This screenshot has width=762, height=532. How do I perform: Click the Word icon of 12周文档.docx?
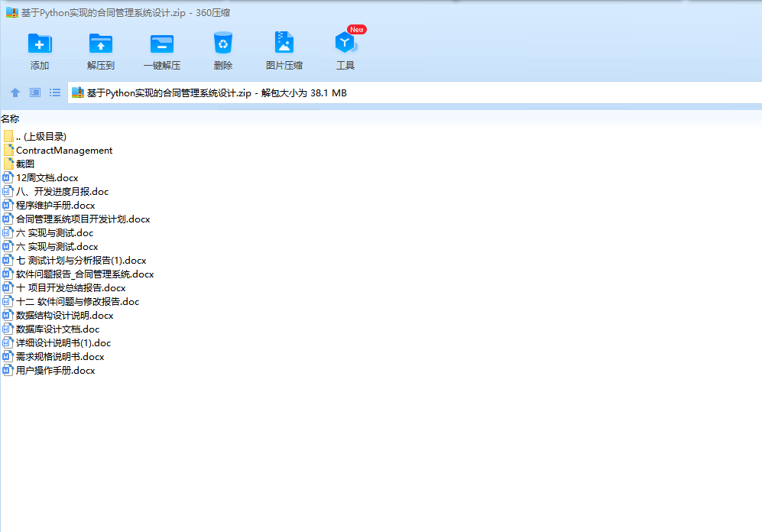tap(8, 178)
